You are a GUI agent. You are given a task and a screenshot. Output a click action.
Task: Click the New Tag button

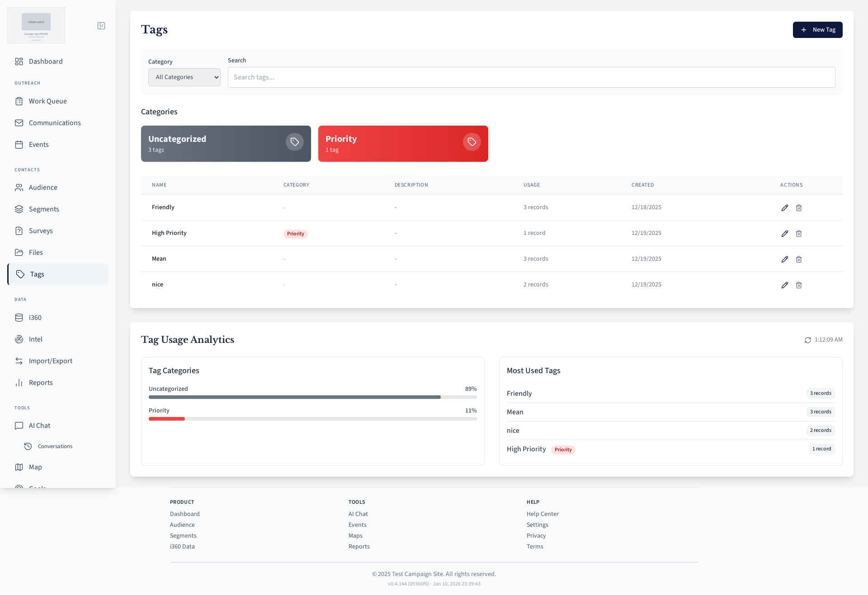click(817, 30)
